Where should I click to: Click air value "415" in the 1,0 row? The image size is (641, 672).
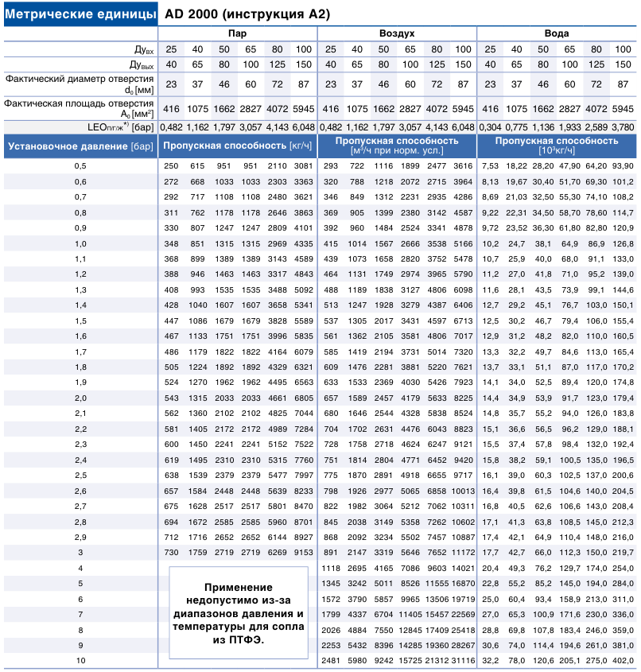pos(331,244)
